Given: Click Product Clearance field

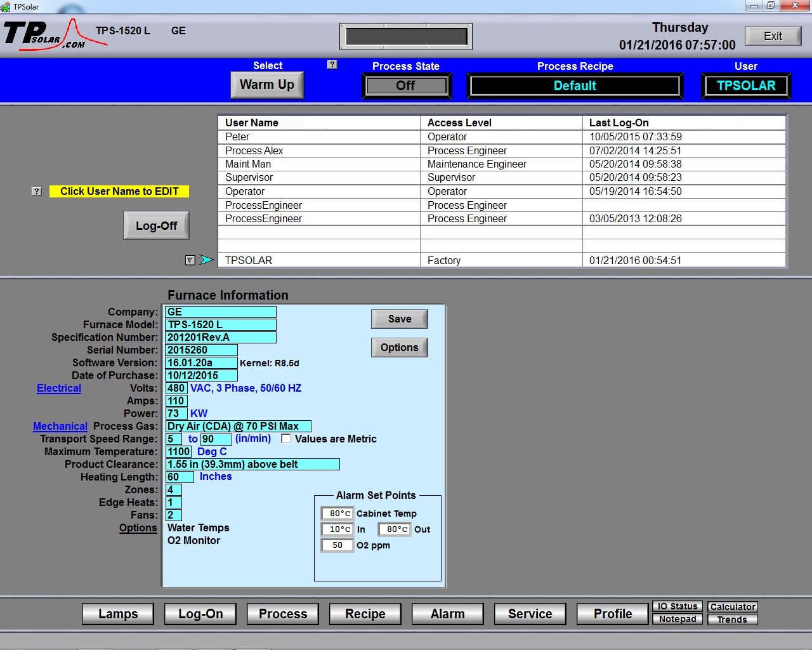Looking at the screenshot, I should tap(252, 464).
